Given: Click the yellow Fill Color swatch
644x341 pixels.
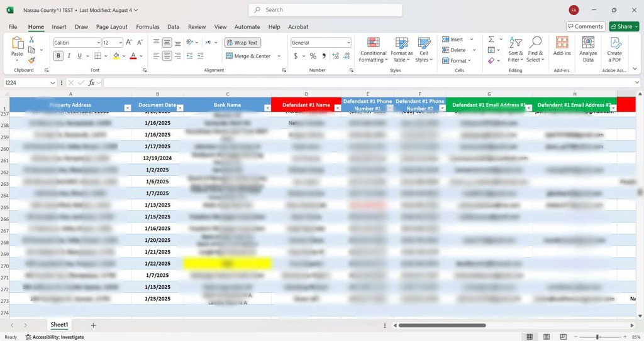Looking at the screenshot, I should coord(116,56).
